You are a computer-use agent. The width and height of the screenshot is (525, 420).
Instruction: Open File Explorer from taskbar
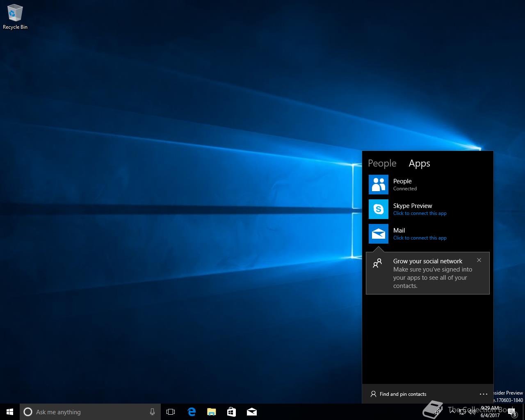(x=211, y=412)
